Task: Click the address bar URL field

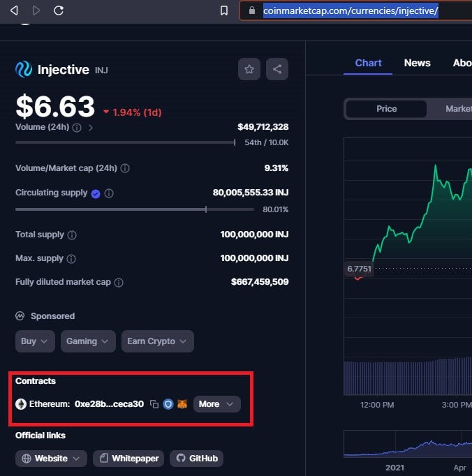Action: coord(351,11)
